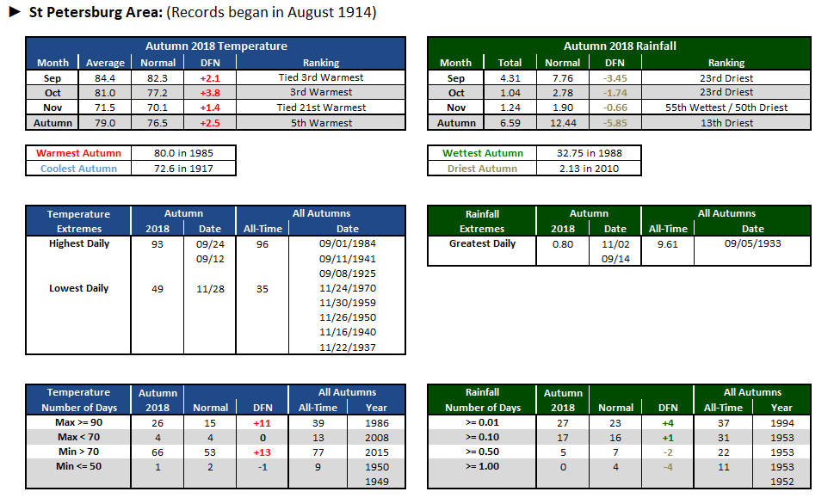Viewport: 834px width, 504px height.
Task: Click the 1952 year entry
Action: (781, 482)
